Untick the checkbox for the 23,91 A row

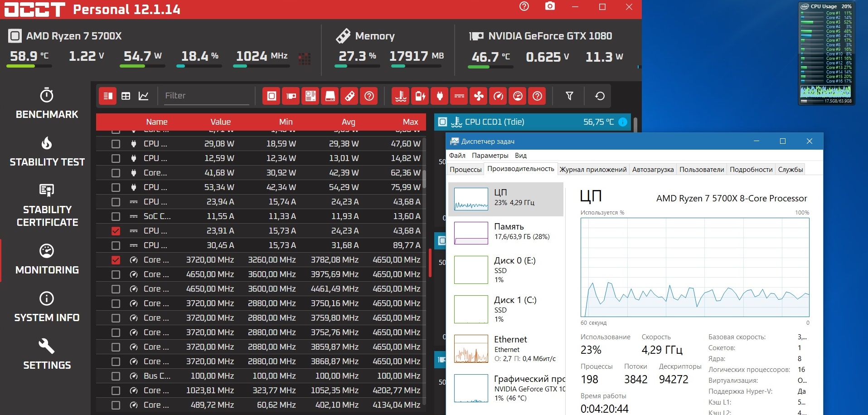click(x=116, y=231)
